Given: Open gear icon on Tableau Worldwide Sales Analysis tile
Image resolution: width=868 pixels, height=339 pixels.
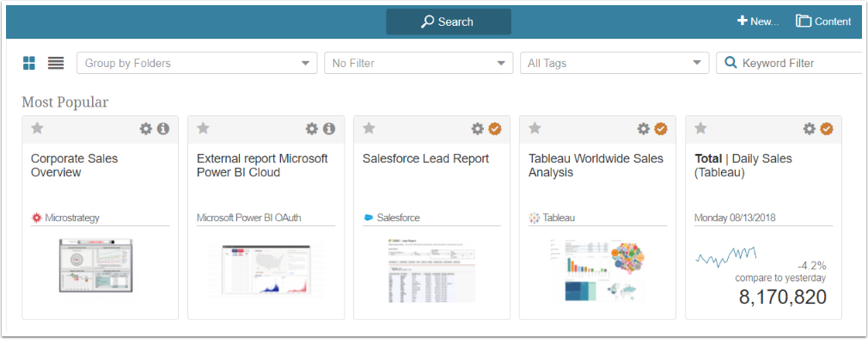Looking at the screenshot, I should (x=643, y=128).
